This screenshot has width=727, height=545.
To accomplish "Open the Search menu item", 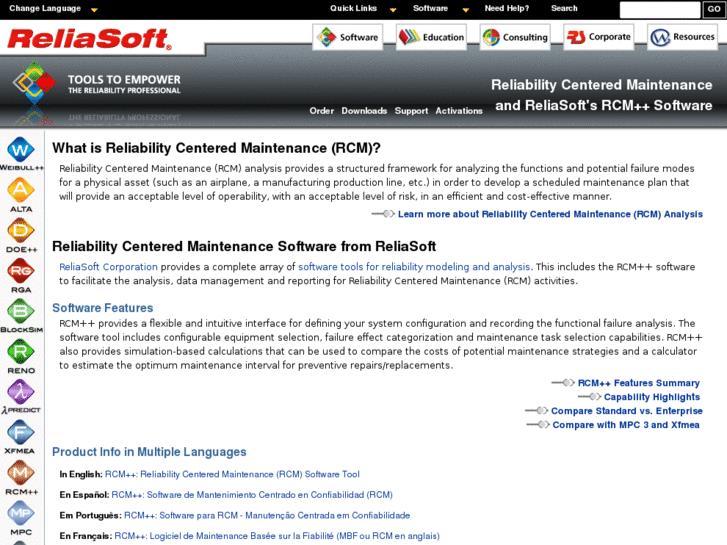I will [x=564, y=8].
